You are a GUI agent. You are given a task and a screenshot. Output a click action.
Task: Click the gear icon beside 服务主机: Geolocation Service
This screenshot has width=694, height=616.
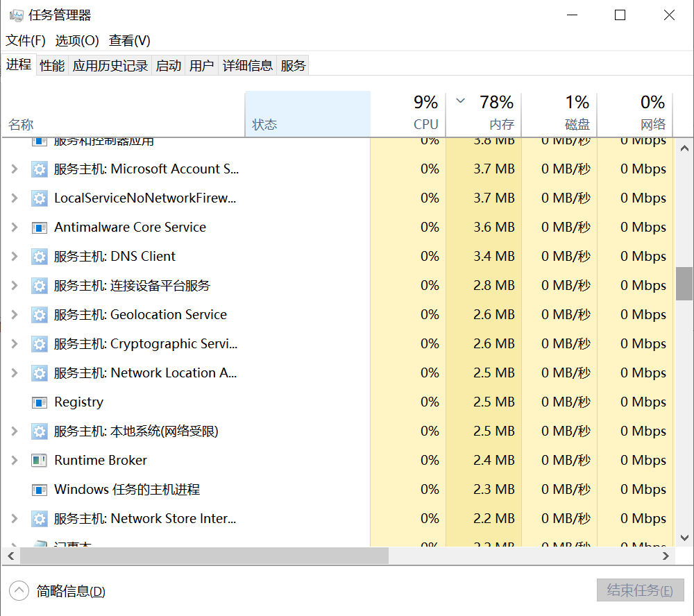click(x=39, y=315)
